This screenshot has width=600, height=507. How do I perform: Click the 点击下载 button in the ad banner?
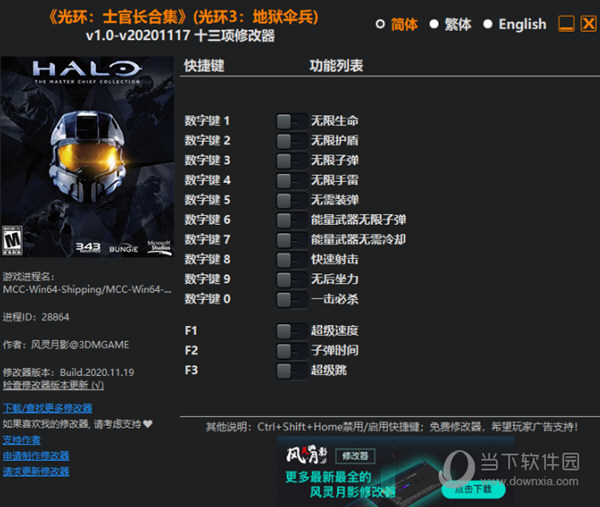coord(474,489)
